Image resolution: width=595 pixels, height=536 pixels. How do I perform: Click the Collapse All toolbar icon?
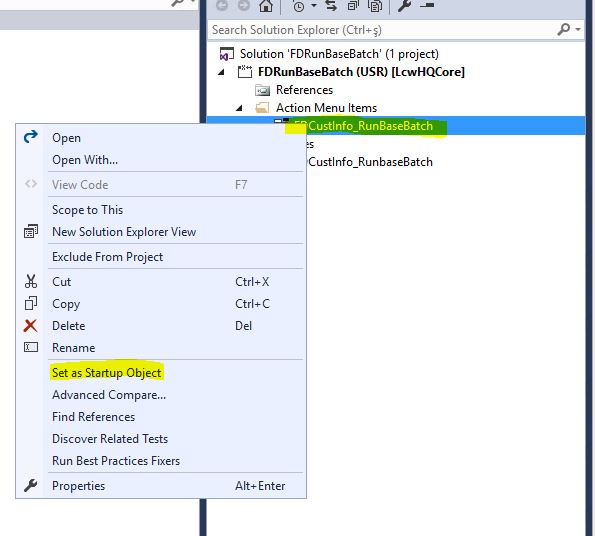pyautogui.click(x=353, y=5)
